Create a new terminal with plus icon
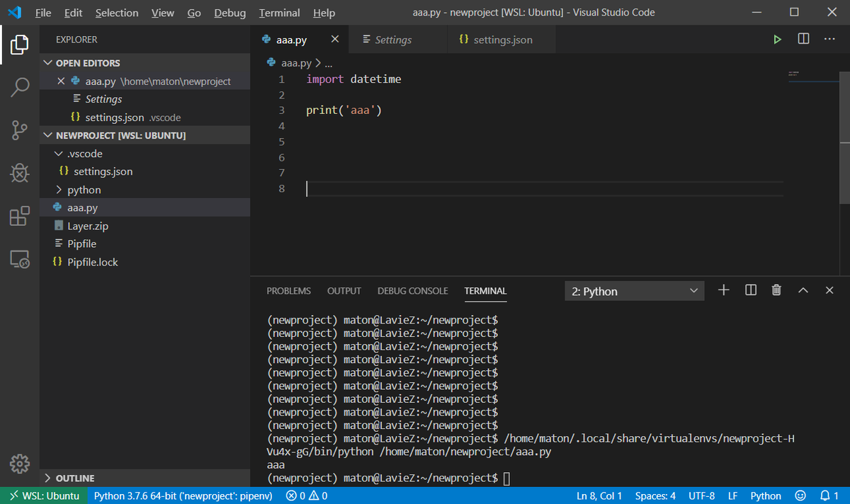The image size is (850, 504). [x=724, y=290]
